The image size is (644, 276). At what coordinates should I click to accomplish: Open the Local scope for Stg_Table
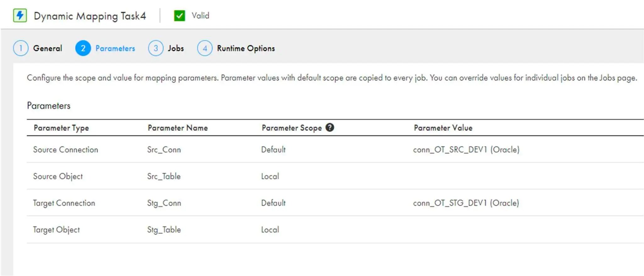[x=270, y=229]
